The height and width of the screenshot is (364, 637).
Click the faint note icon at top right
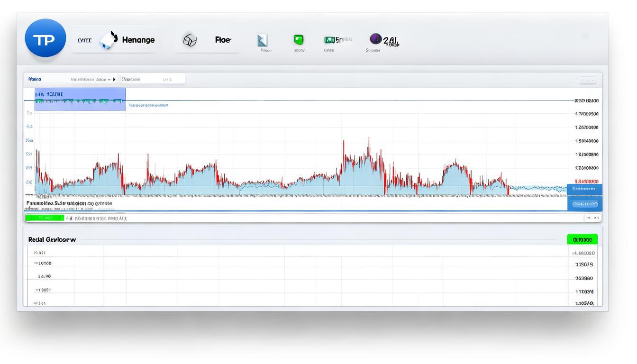[585, 37]
